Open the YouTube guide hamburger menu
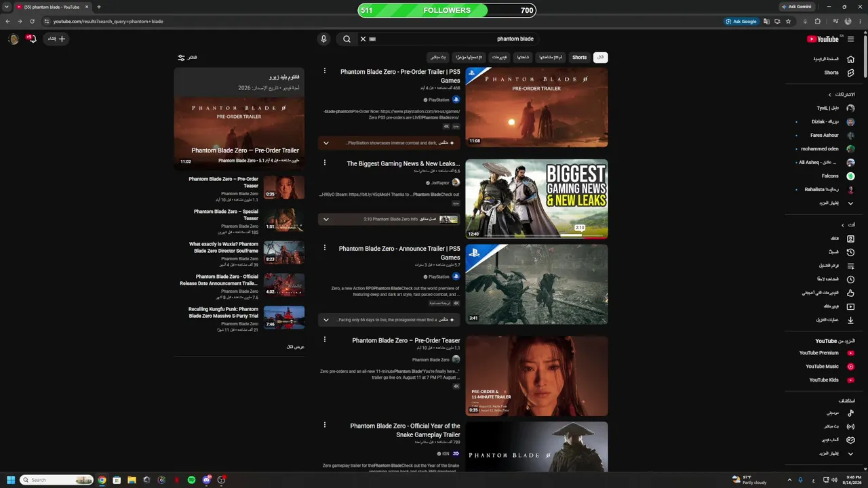The height and width of the screenshot is (488, 868). pos(850,39)
